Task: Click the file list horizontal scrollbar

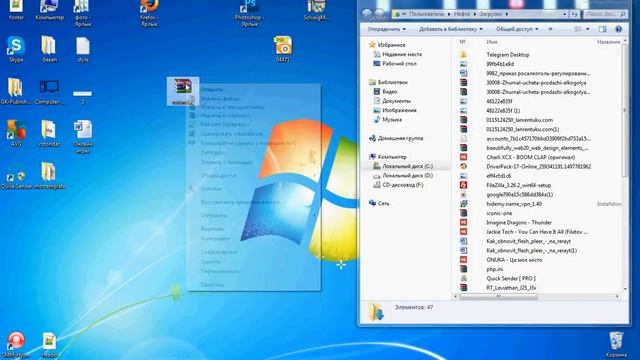Action: (498, 297)
